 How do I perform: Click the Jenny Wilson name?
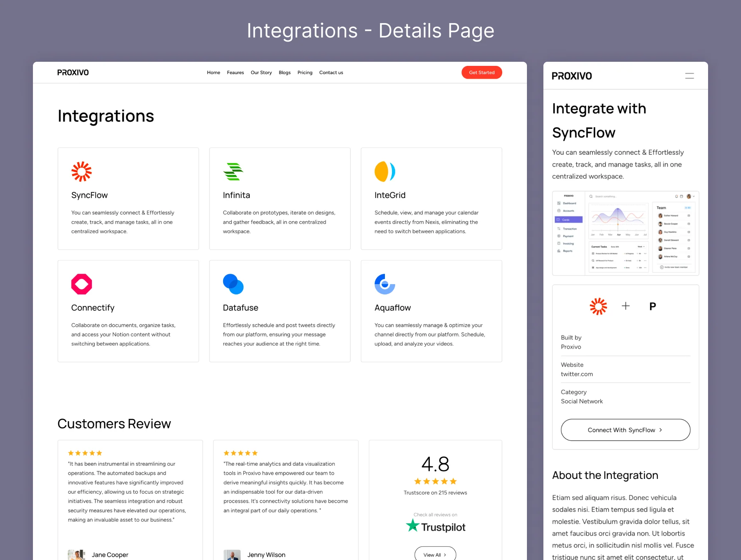pyautogui.click(x=266, y=555)
